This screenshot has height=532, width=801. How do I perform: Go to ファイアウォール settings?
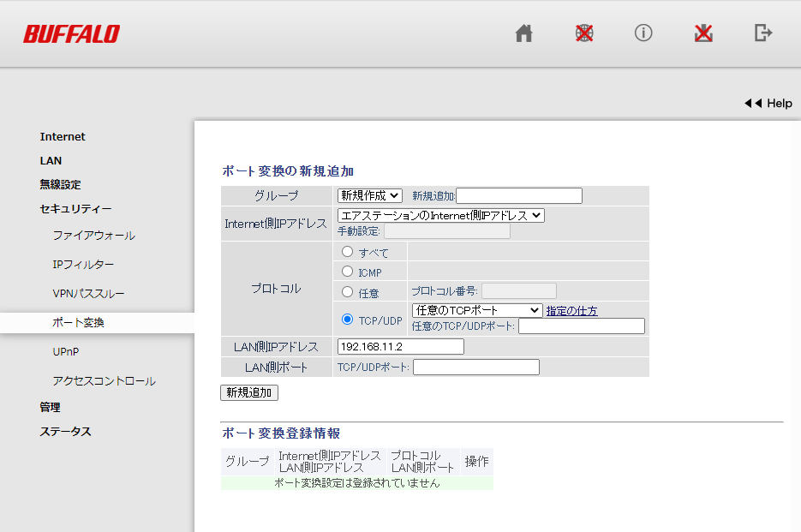point(94,236)
